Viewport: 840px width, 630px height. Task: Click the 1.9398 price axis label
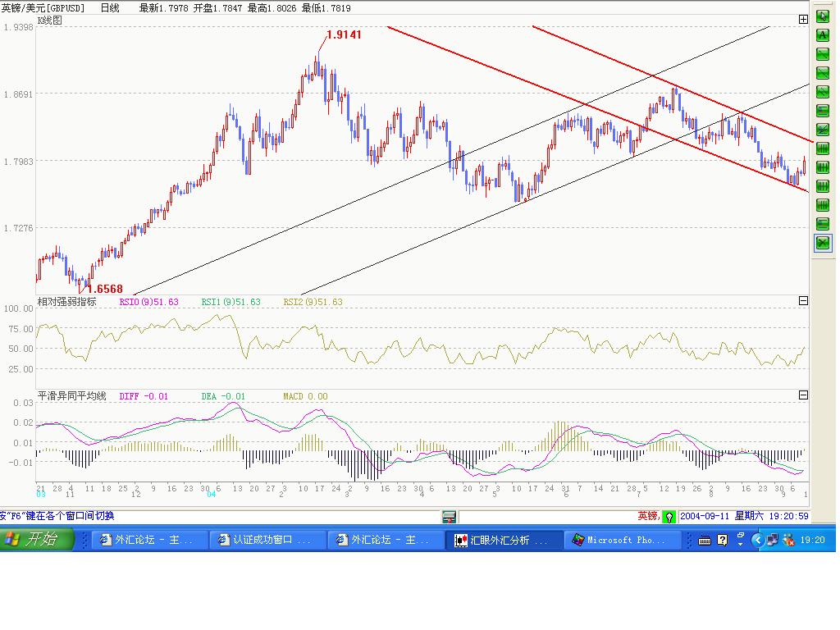click(x=18, y=27)
